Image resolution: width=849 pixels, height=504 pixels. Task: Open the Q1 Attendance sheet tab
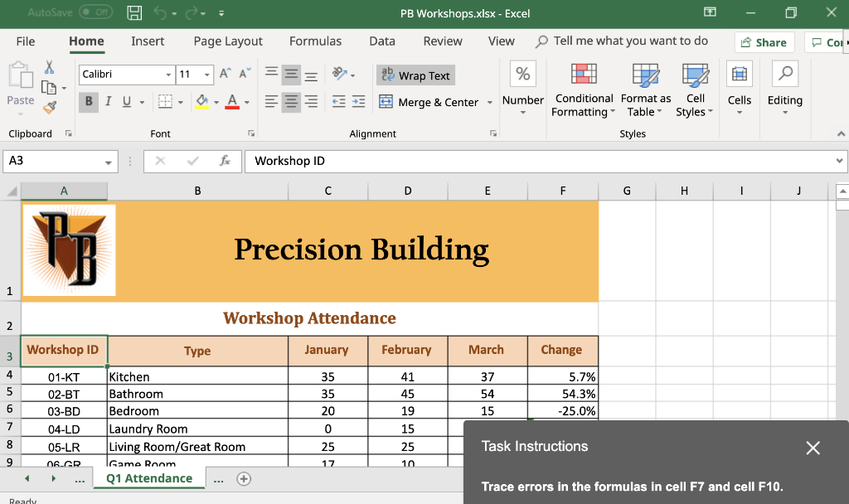[x=149, y=478]
